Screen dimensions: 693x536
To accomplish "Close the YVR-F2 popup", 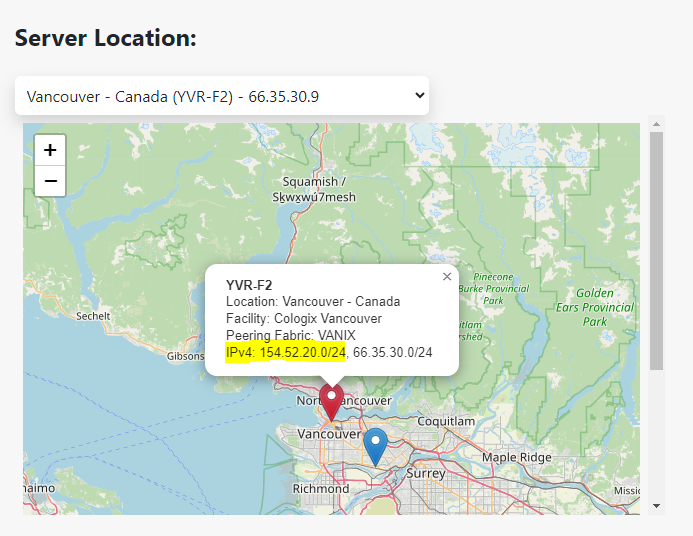I will pyautogui.click(x=447, y=276).
